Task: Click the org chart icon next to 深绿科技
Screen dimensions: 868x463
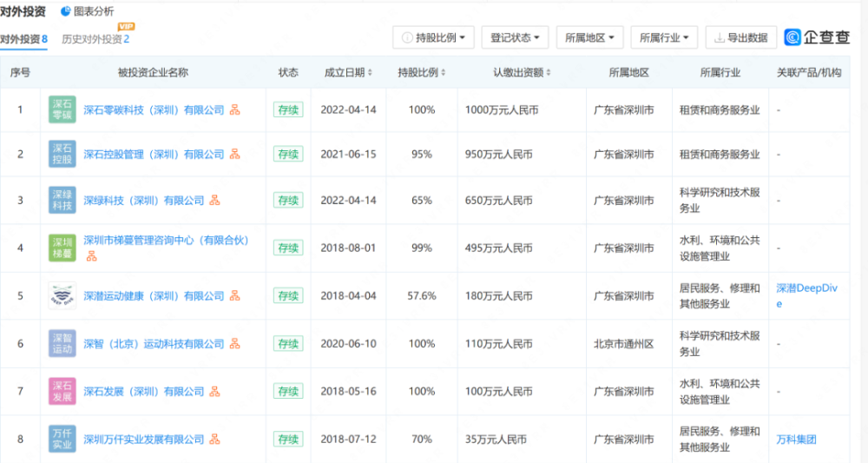Action: (x=214, y=201)
